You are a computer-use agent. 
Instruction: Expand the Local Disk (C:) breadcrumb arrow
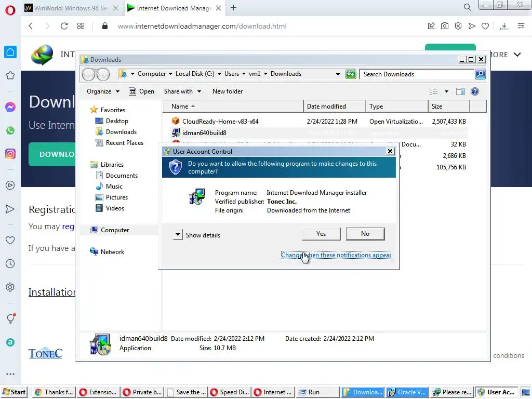(219, 74)
